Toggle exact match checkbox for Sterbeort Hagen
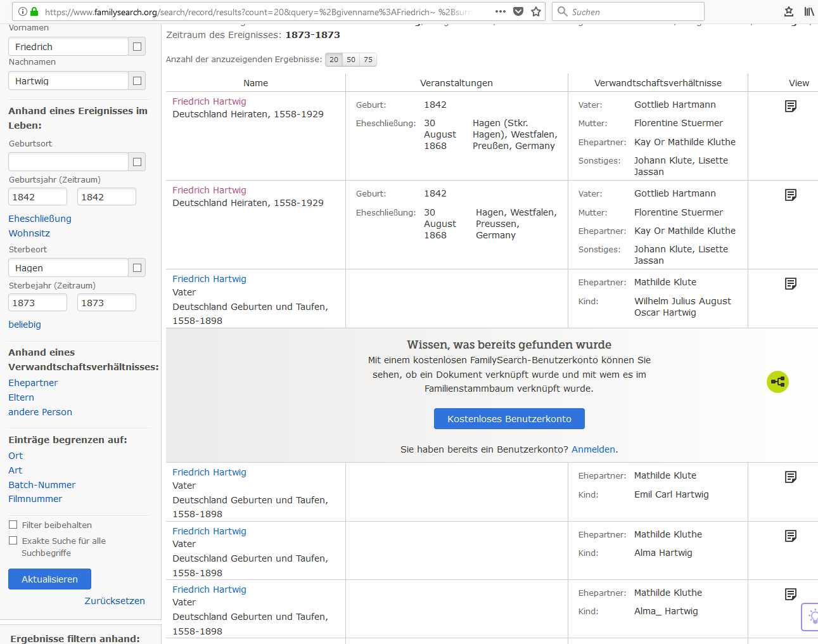 [137, 267]
